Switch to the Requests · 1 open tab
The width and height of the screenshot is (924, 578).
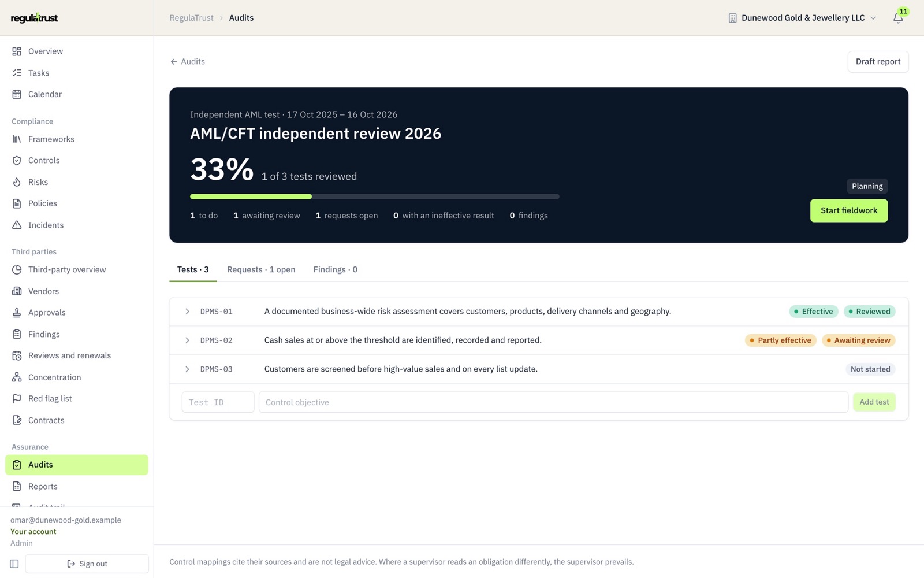pyautogui.click(x=261, y=270)
